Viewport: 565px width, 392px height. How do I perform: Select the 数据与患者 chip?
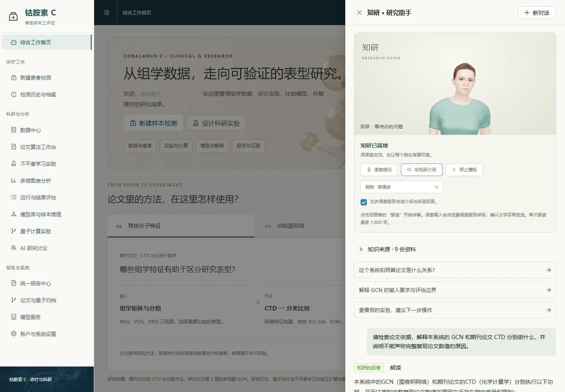(140, 146)
